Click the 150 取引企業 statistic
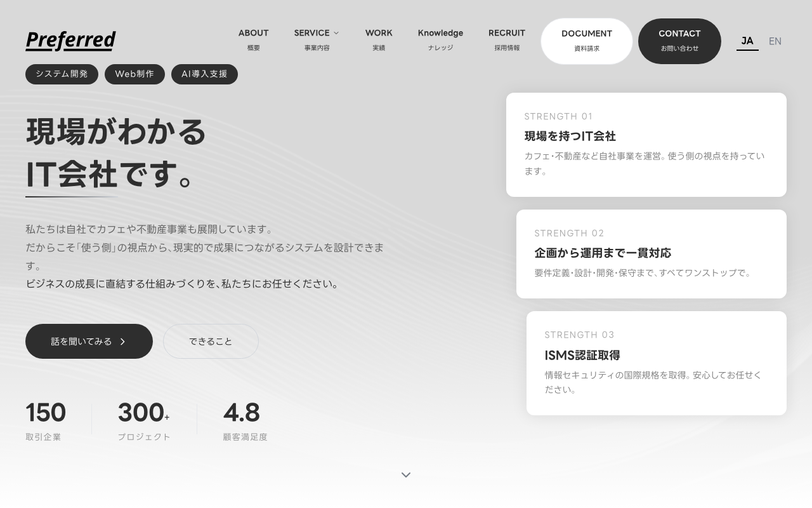The image size is (812, 508). 46,421
